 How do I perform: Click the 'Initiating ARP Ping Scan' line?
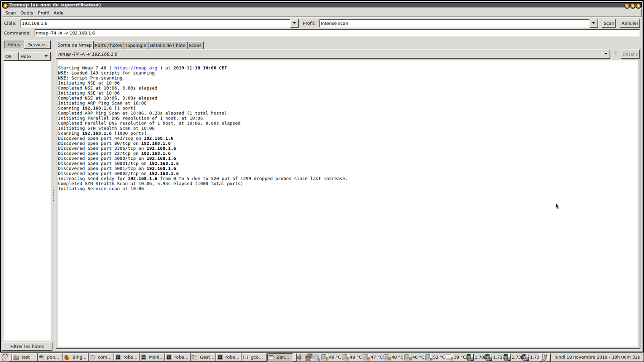click(x=102, y=103)
